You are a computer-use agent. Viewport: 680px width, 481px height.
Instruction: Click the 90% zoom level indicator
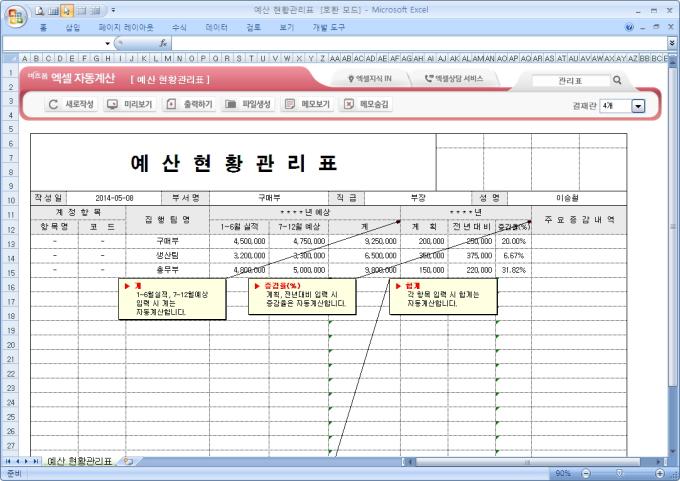click(563, 473)
